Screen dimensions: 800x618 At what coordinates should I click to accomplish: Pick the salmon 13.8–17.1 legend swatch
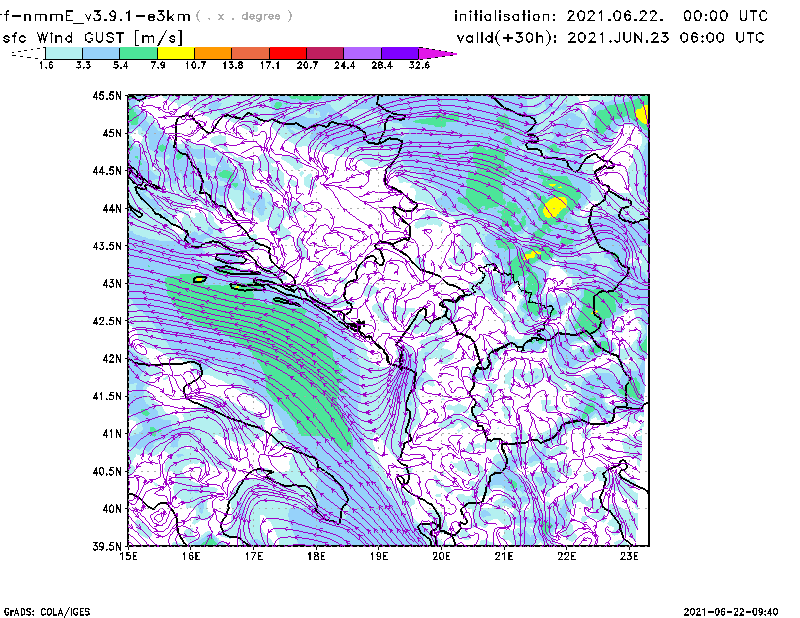tap(251, 53)
